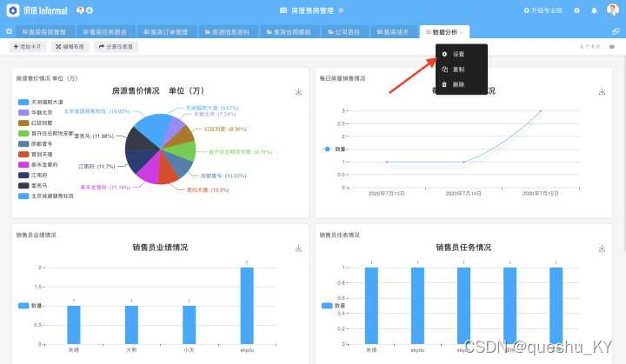This screenshot has height=364, width=626.
Task: Open the comments bubble icon in the toolbar
Action: [611, 47]
